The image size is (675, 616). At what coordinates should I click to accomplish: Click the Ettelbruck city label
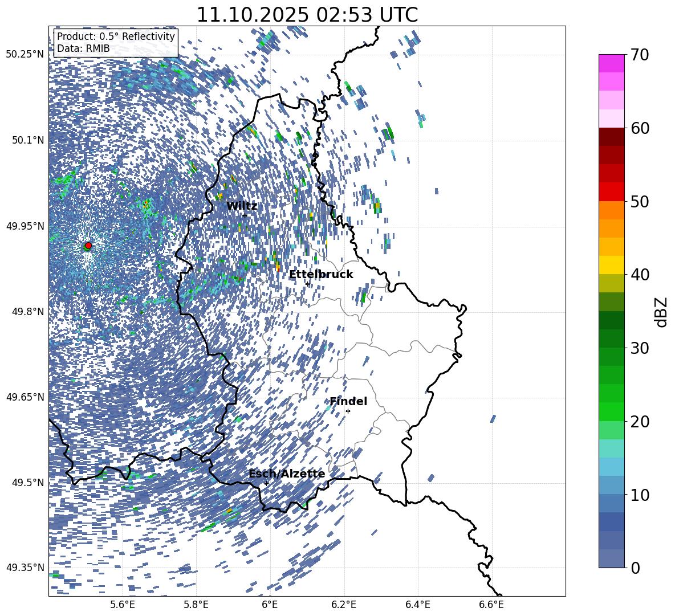(321, 275)
